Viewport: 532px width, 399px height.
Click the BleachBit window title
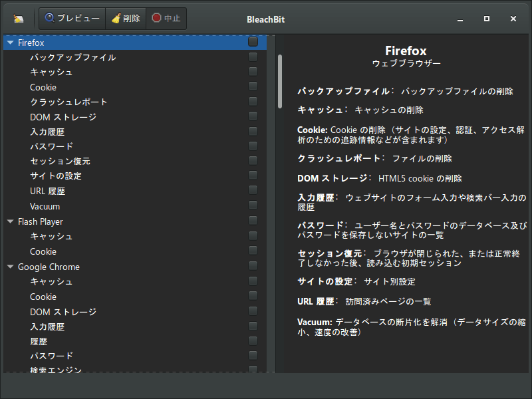(265, 19)
